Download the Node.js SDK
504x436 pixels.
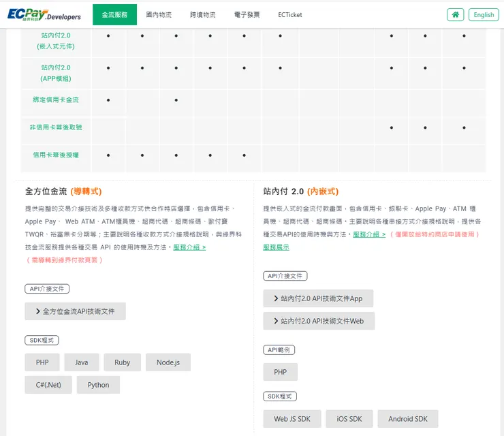click(168, 362)
